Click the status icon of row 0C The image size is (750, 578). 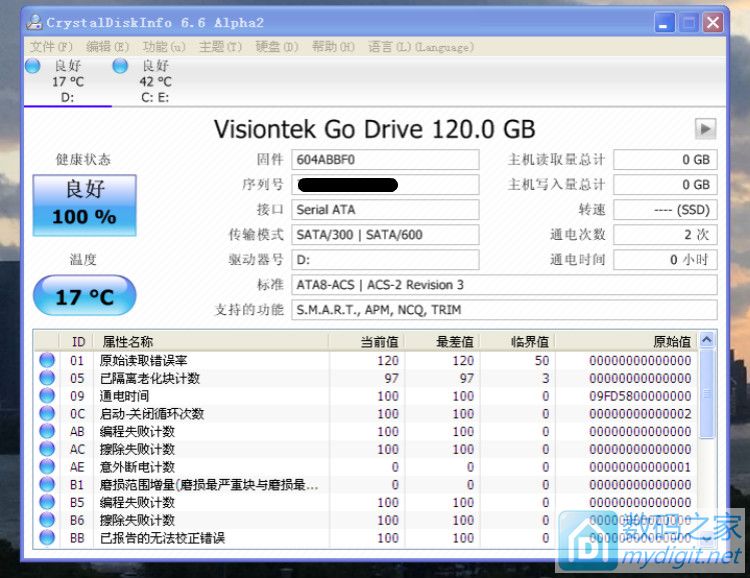[47, 413]
